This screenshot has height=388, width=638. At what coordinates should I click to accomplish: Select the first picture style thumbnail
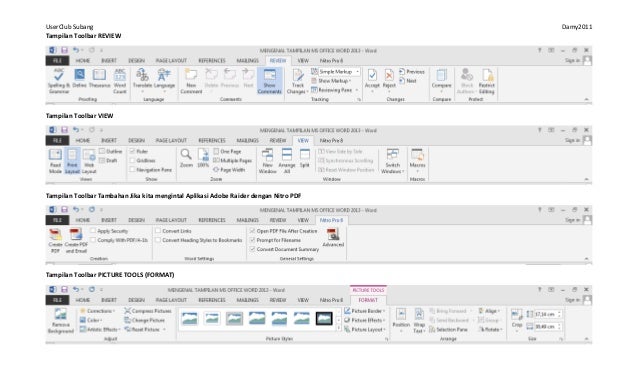pos(190,318)
